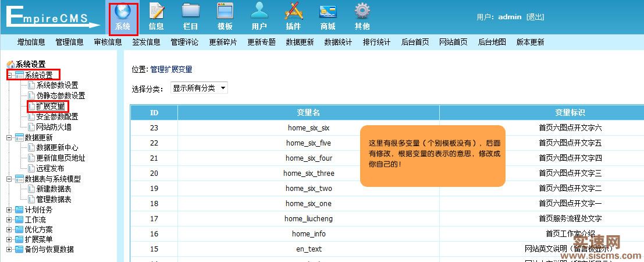Screen dimensions: 644x262
Task: Click page icon beside 远程发布
Action: click(31, 168)
